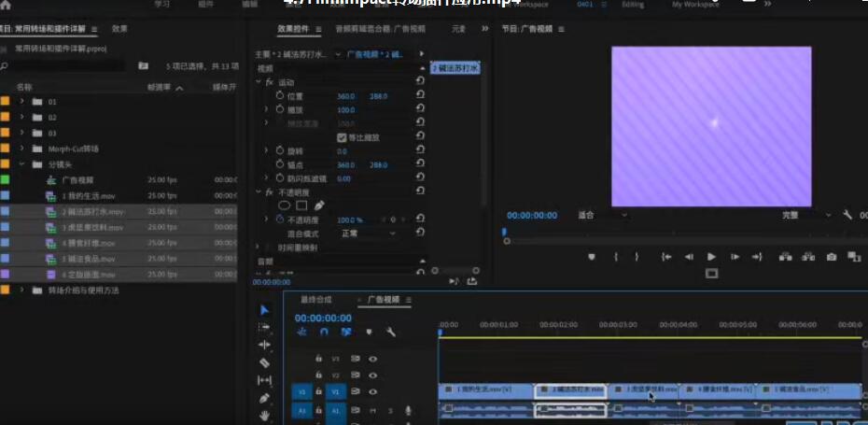Screen dimensions: 868x425
Task: Create an ellipse mask under opacity
Action: tap(285, 205)
